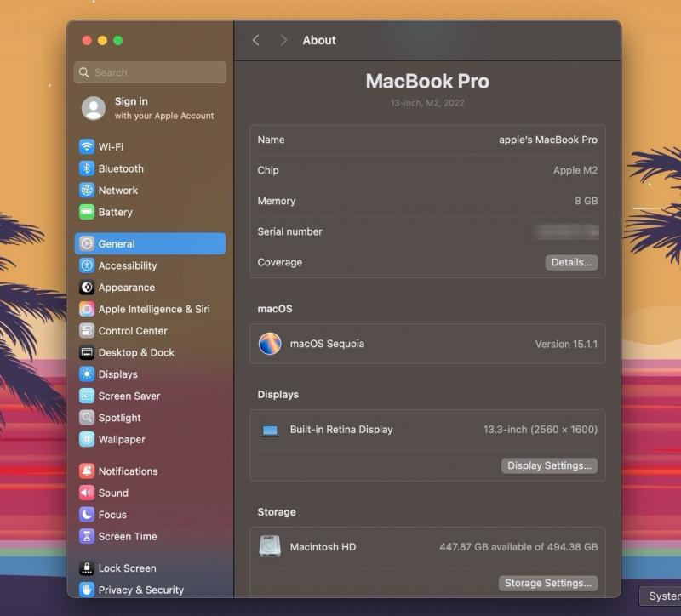Click the MacBook Pro heading

click(427, 81)
